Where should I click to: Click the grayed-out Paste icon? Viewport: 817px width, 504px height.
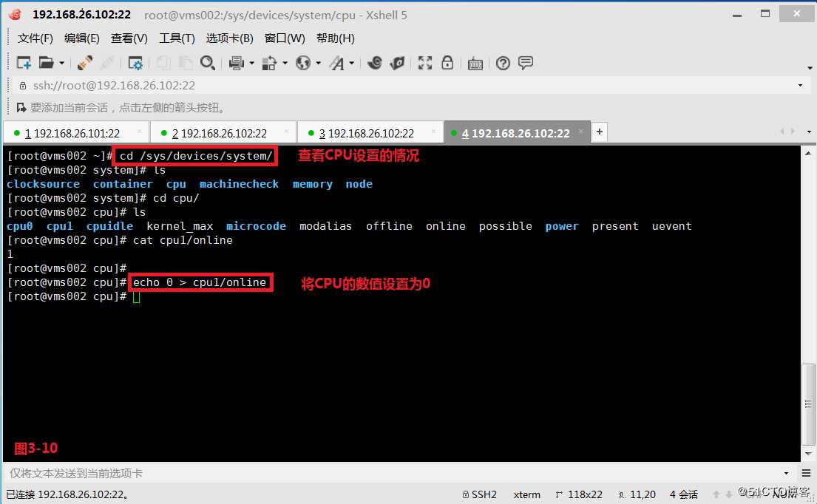click(x=186, y=63)
